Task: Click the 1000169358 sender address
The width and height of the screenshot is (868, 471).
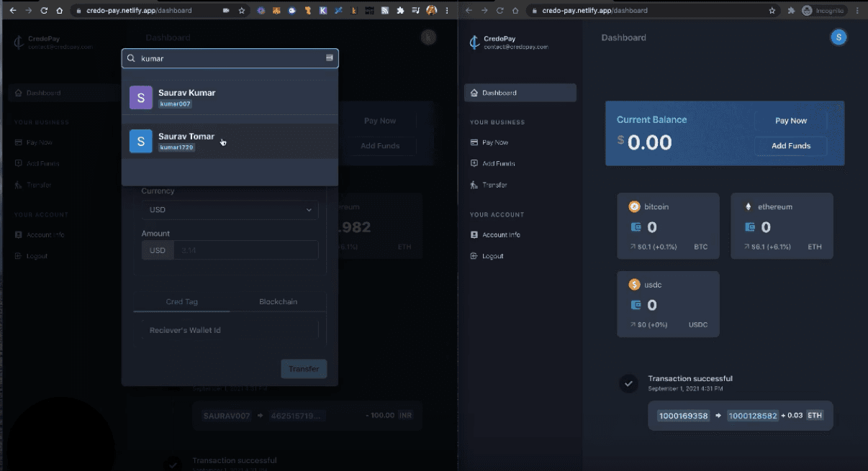Action: pyautogui.click(x=683, y=416)
